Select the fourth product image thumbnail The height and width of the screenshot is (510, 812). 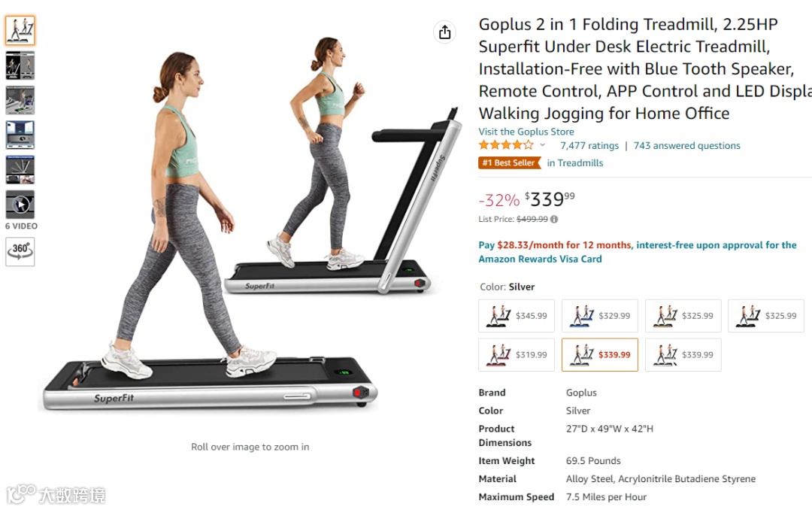click(x=20, y=135)
